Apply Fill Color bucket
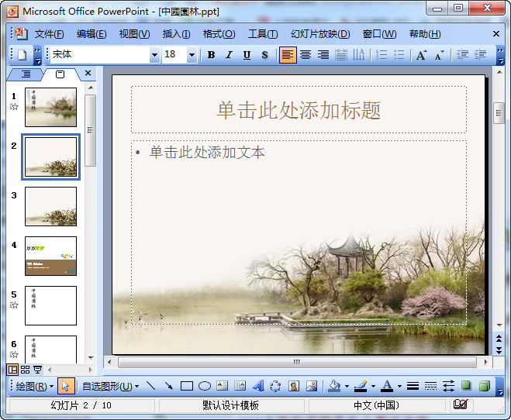The width and height of the screenshot is (511, 420). pyautogui.click(x=335, y=386)
